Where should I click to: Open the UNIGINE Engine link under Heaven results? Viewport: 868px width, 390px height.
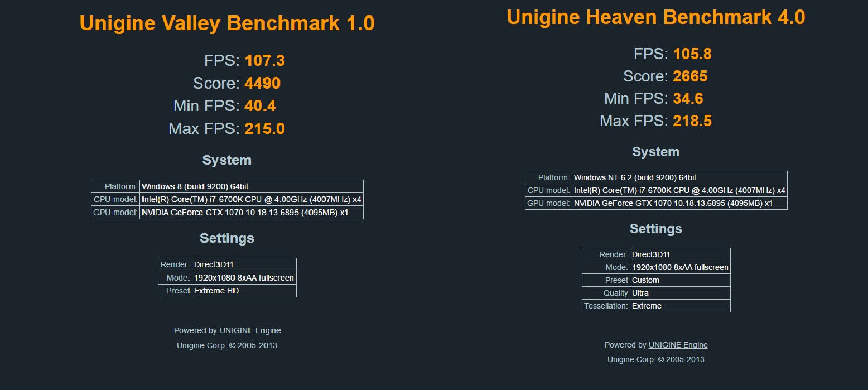(x=678, y=345)
